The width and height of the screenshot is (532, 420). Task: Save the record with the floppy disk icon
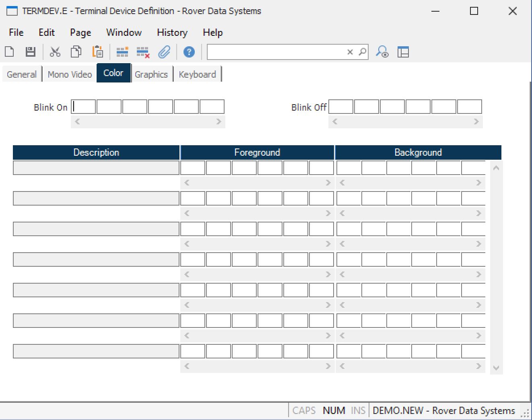pyautogui.click(x=31, y=52)
